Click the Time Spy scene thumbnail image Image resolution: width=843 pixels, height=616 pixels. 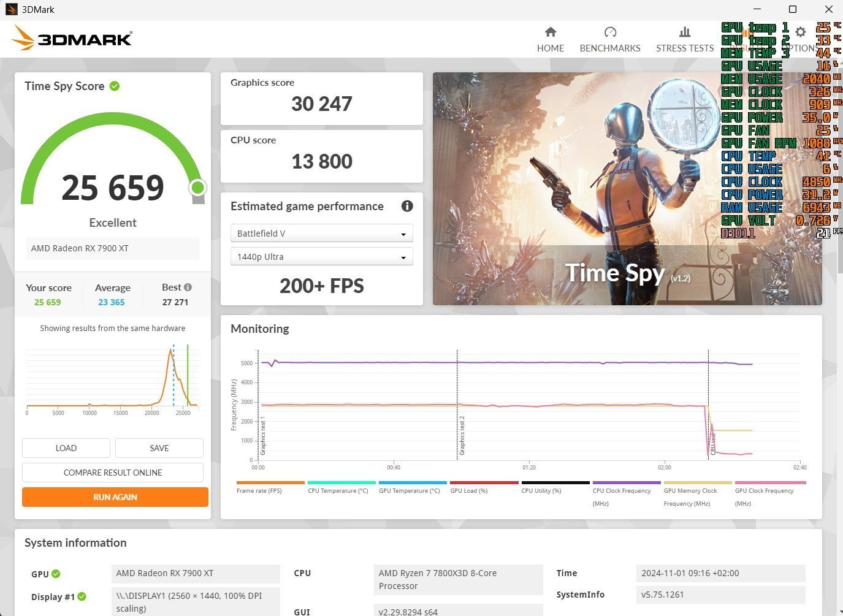coord(627,189)
